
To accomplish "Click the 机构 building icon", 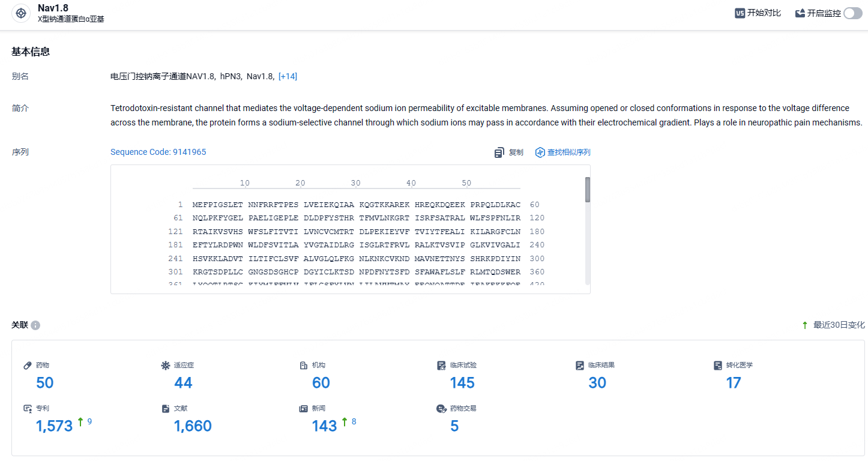I will coord(304,365).
